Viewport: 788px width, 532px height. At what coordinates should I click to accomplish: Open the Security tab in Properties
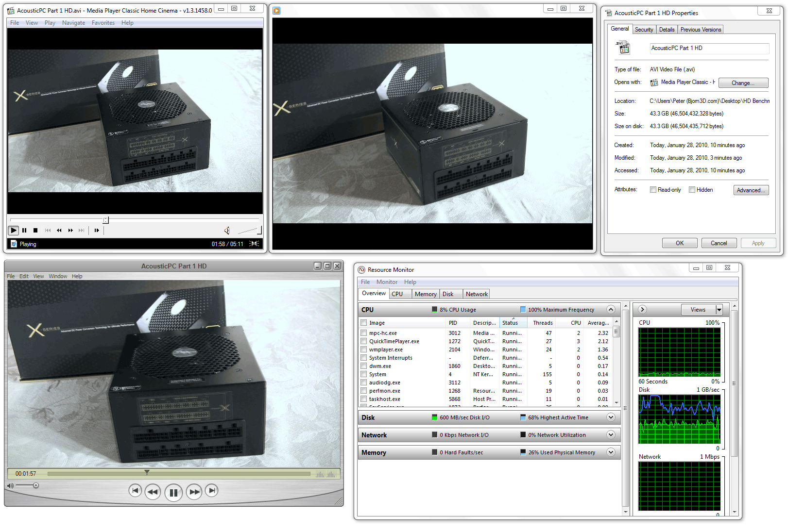coord(644,30)
